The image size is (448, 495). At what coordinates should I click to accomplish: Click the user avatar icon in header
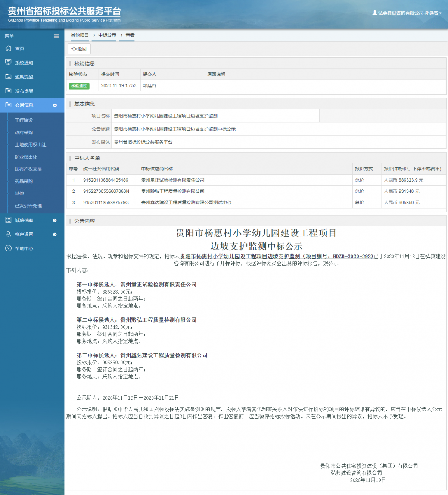click(375, 13)
